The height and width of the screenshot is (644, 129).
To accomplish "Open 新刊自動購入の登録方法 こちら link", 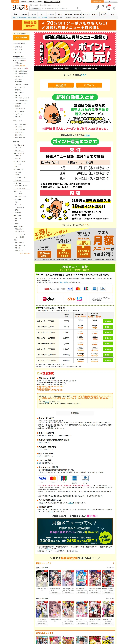I will [x=87, y=135].
